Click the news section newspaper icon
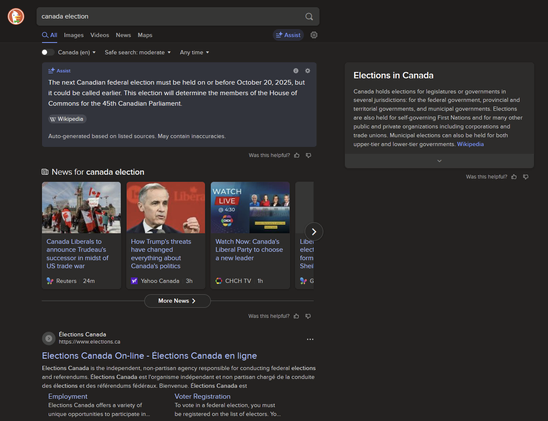The height and width of the screenshot is (421, 548). [45, 172]
